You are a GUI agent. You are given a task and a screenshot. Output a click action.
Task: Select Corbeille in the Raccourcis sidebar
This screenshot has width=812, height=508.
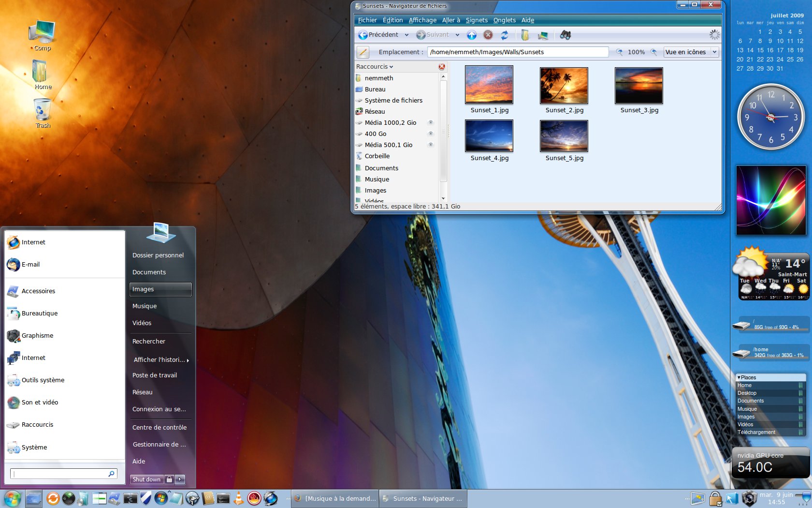[396, 156]
